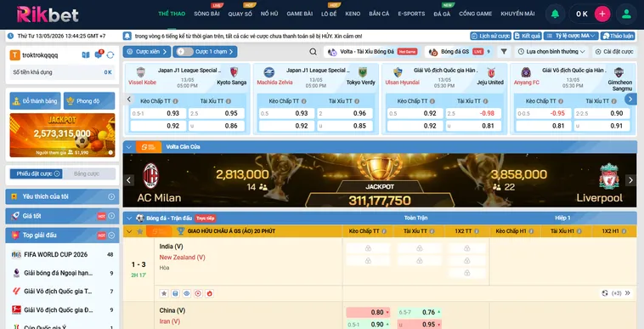
Task: Open Lịch sử cược button
Action: 491,37
